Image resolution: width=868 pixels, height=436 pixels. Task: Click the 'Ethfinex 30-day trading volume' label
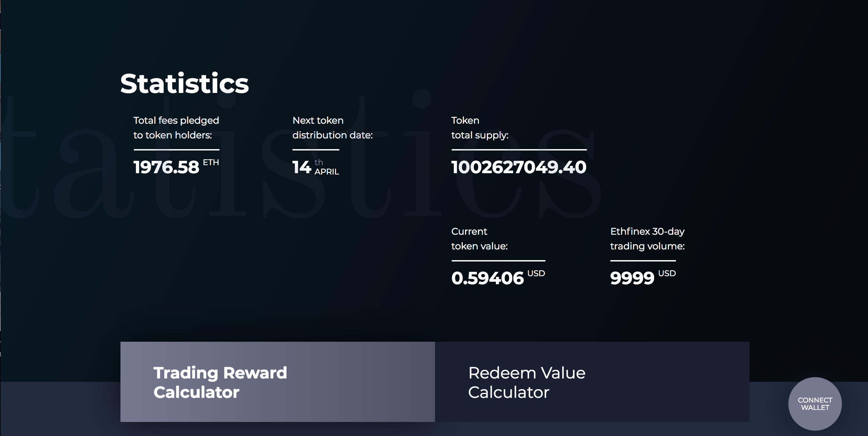point(647,239)
